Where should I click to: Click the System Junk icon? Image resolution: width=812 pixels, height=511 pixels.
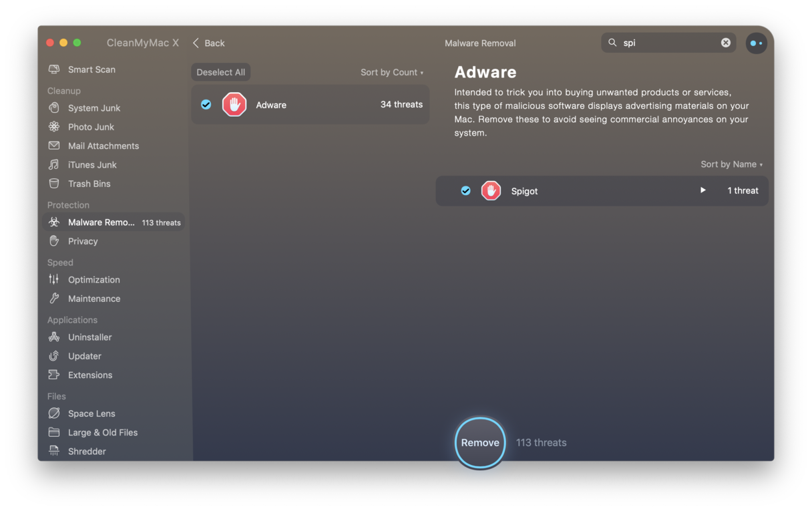[54, 108]
